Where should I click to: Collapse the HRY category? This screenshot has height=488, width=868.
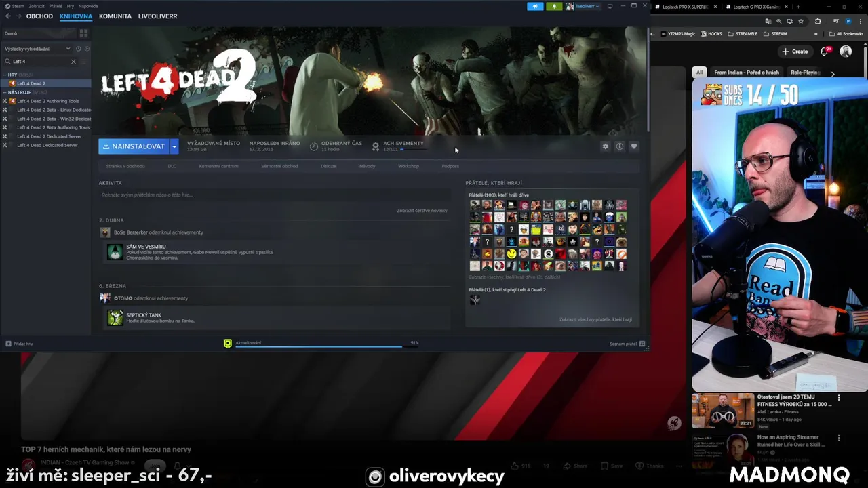[x=5, y=75]
